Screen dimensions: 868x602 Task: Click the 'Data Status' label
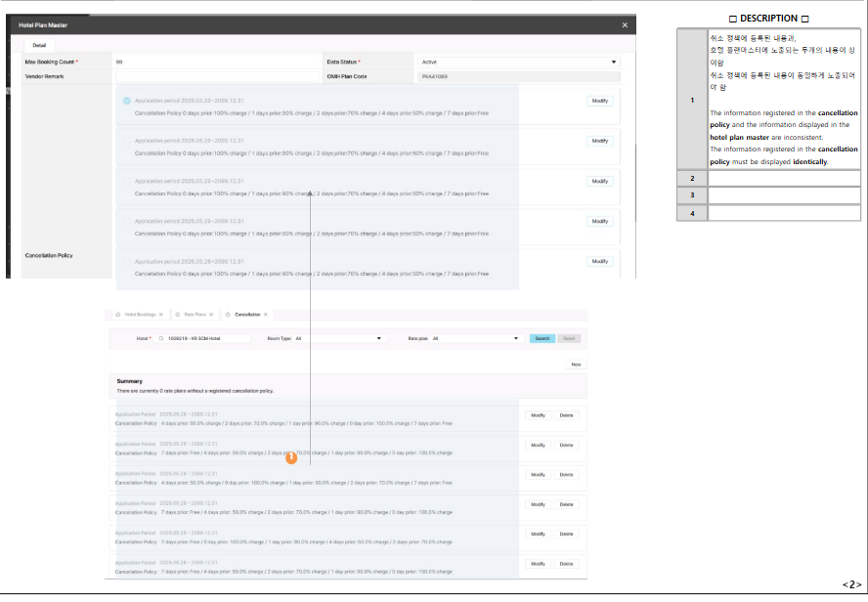tap(342, 62)
